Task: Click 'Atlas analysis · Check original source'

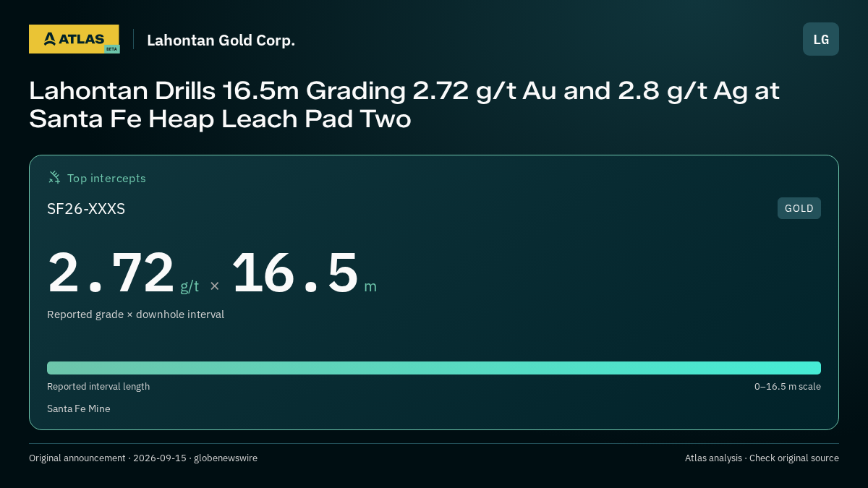Action: pyautogui.click(x=762, y=458)
